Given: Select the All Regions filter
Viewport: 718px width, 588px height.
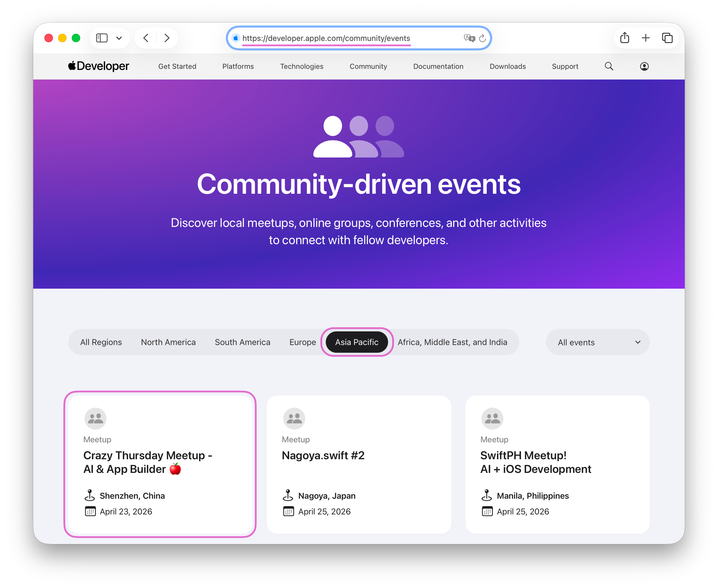Looking at the screenshot, I should [101, 342].
